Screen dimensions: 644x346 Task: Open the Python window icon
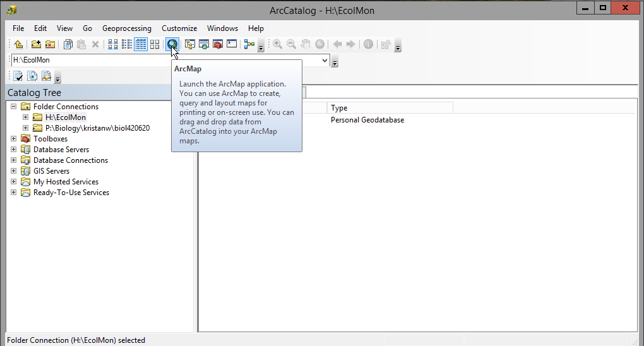coord(232,44)
